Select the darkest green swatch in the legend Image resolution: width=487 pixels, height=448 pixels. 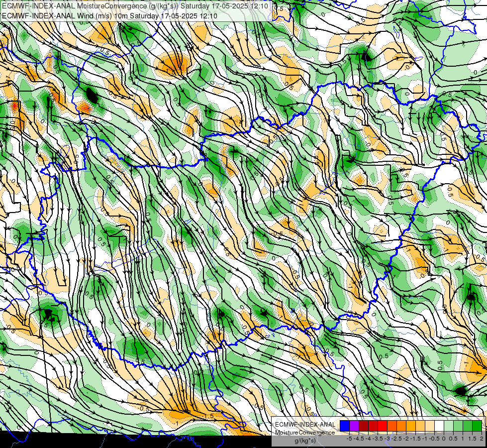pos(477,426)
